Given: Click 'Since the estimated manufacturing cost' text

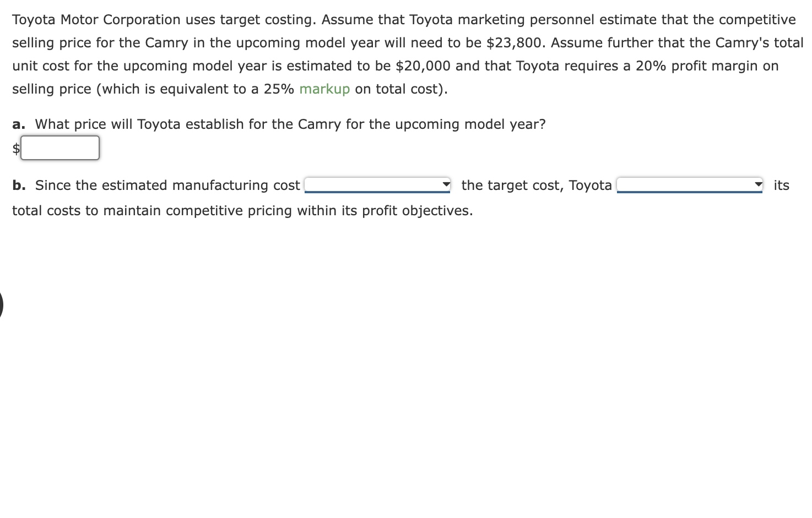Looking at the screenshot, I should pos(167,186).
